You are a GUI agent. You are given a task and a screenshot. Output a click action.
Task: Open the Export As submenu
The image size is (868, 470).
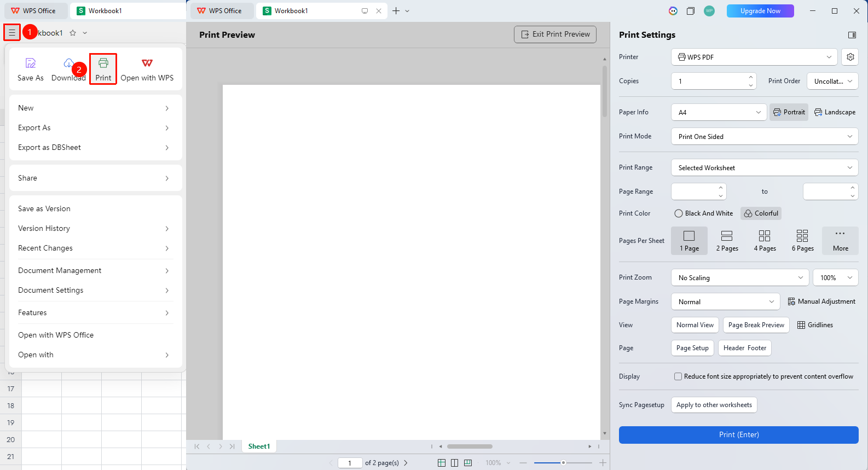click(x=95, y=127)
